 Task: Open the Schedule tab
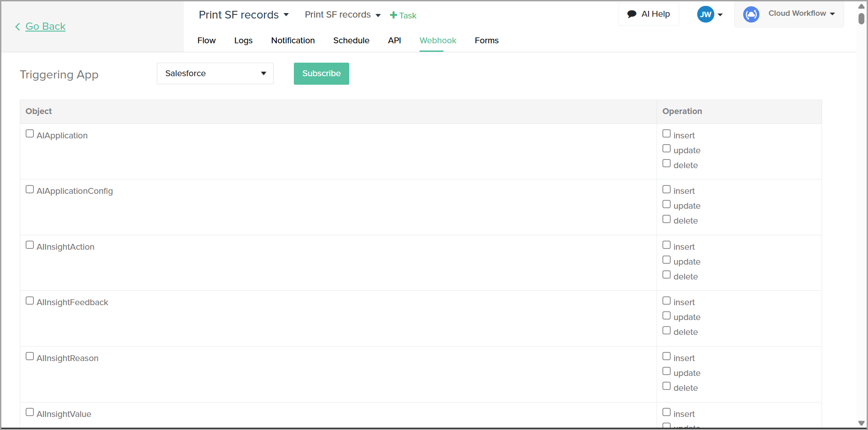click(351, 41)
